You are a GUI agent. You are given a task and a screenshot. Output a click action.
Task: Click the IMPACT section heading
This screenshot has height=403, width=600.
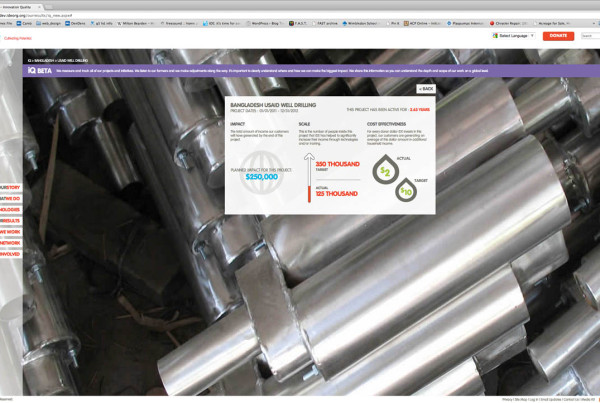[237, 124]
